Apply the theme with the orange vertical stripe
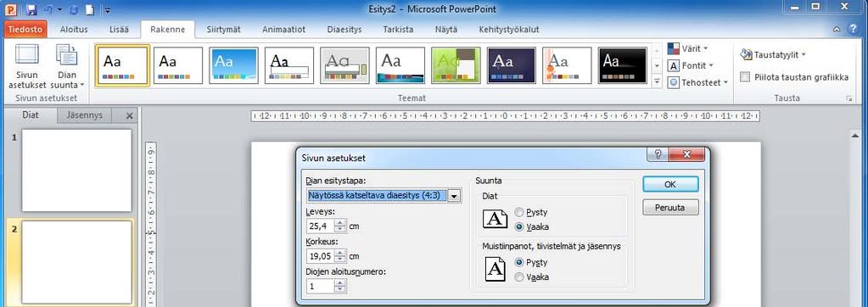Screen dimensions: 868x307 coord(567,65)
